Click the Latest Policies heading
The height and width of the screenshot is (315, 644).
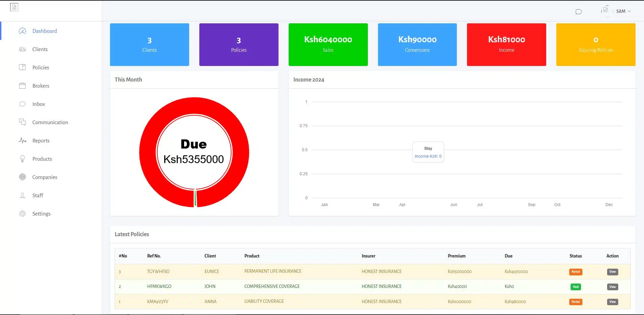pyautogui.click(x=132, y=234)
